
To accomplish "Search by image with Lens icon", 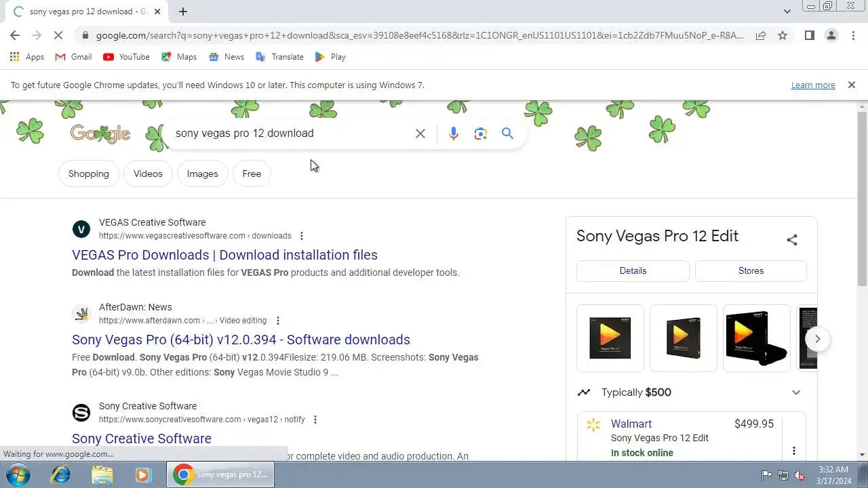I will (481, 134).
